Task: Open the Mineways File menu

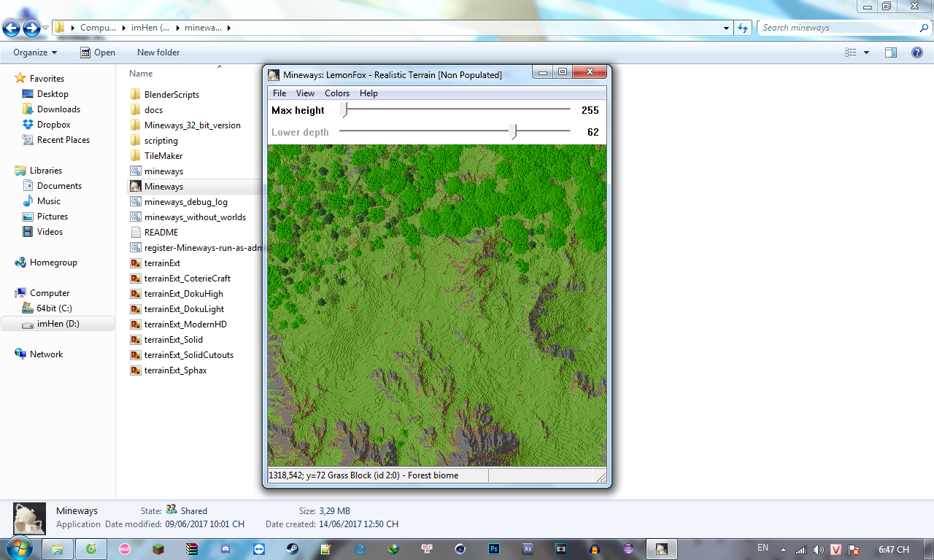Action: click(279, 93)
